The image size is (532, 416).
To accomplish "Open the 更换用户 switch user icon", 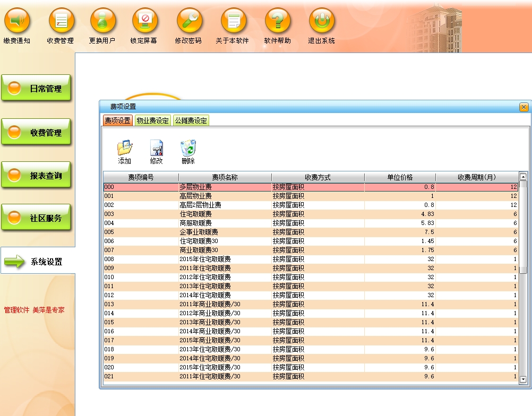I will coord(102,21).
